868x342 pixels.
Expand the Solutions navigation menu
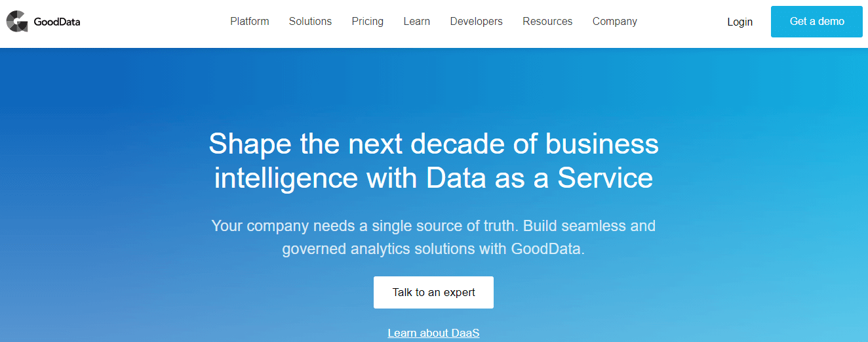310,22
